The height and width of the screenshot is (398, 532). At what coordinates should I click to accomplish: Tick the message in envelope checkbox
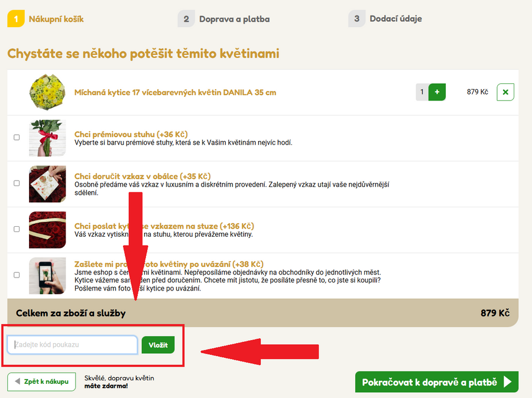point(17,184)
